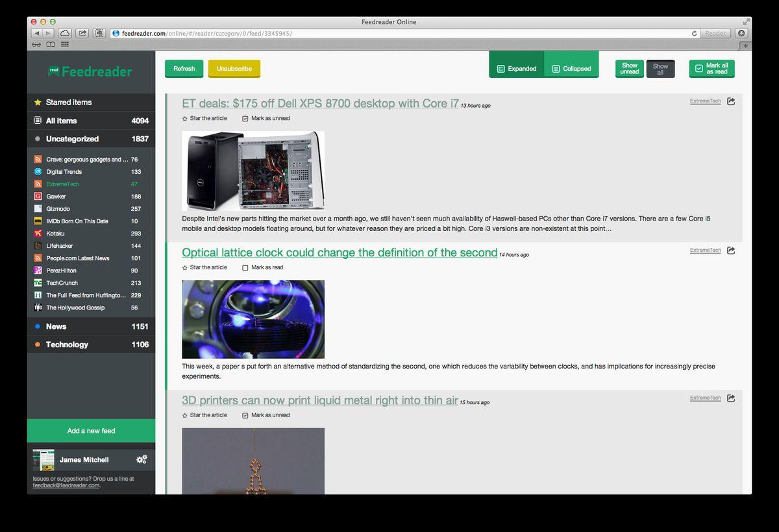
Task: Click Safari's forward arrow button
Action: [x=49, y=33]
